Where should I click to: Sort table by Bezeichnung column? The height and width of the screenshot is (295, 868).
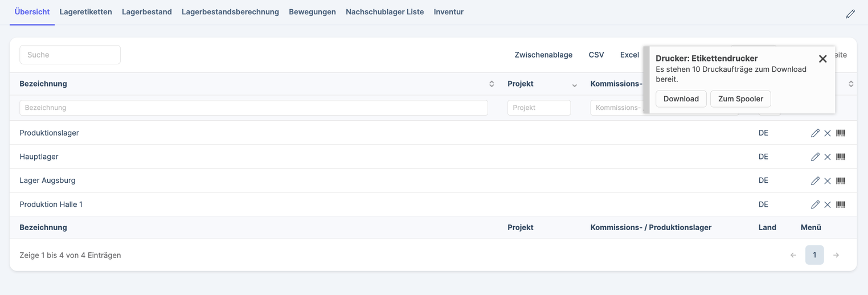(492, 84)
